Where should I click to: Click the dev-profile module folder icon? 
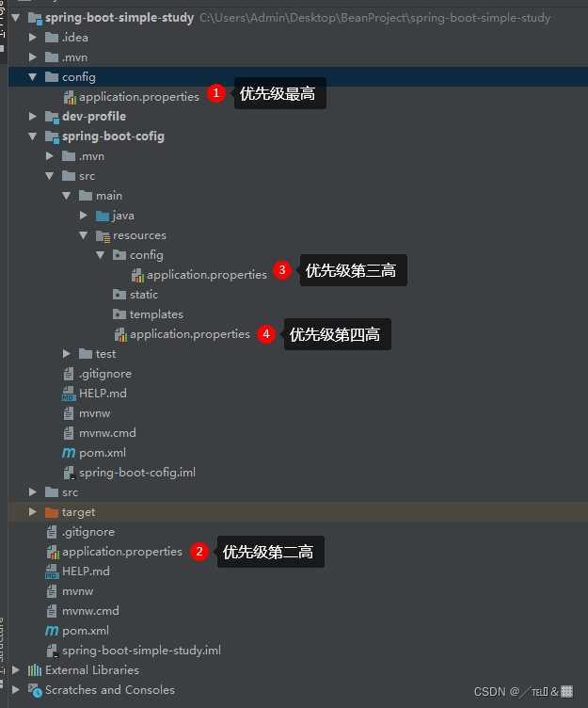click(52, 117)
